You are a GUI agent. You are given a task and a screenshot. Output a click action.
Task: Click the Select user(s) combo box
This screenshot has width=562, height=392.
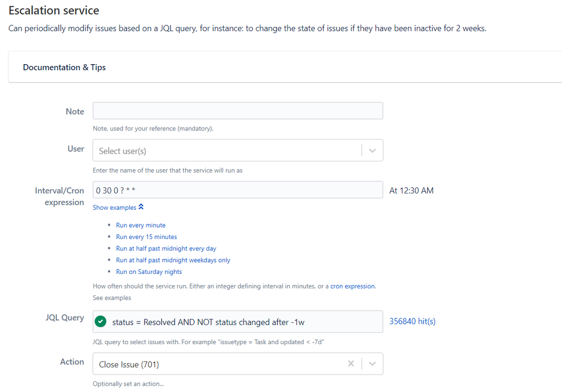[x=237, y=150]
